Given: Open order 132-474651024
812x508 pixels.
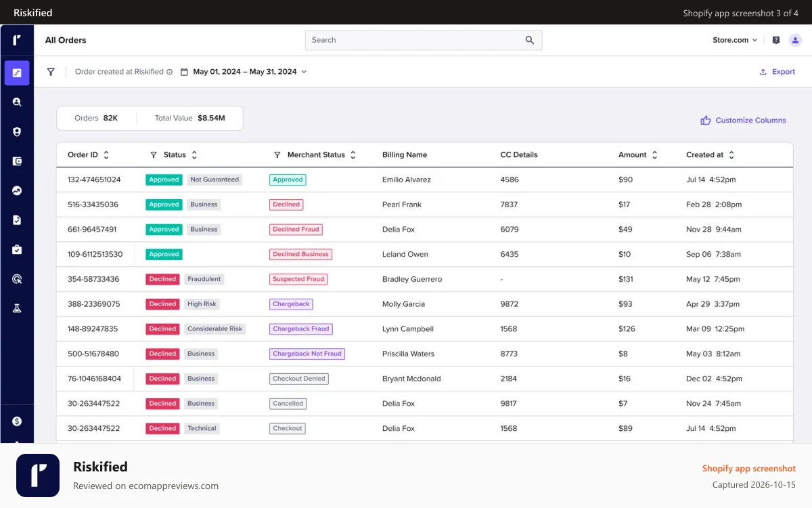Looking at the screenshot, I should click(x=94, y=179).
